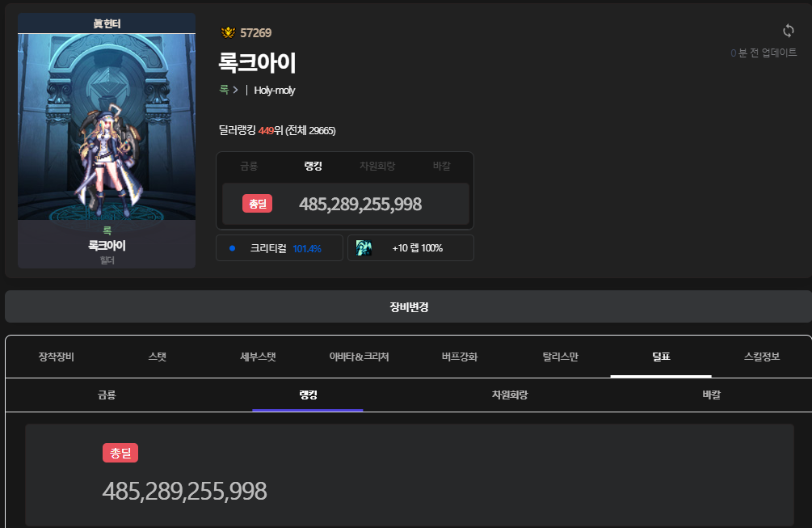The image size is (812, 528).
Task: Switch to the 스탯 tab
Action: pyautogui.click(x=157, y=357)
